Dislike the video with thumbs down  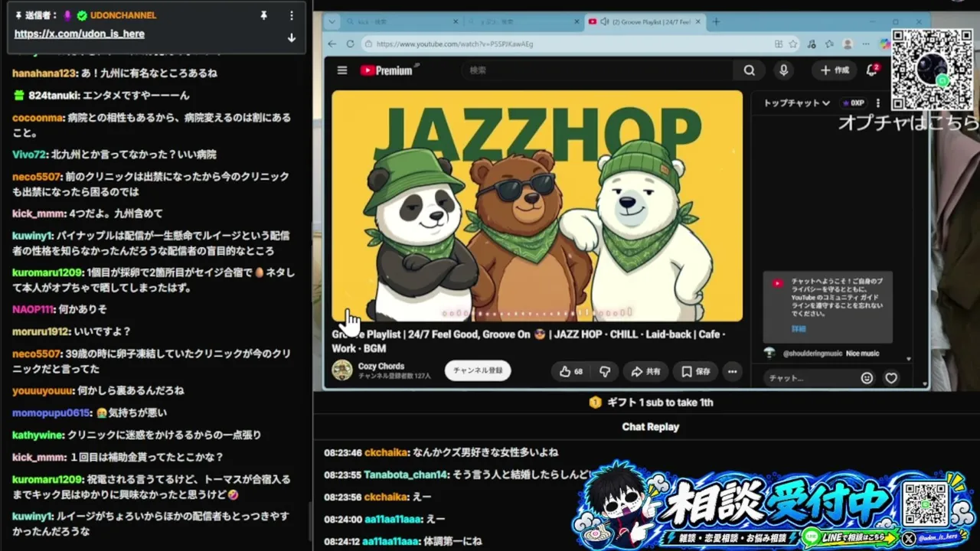[x=605, y=371]
